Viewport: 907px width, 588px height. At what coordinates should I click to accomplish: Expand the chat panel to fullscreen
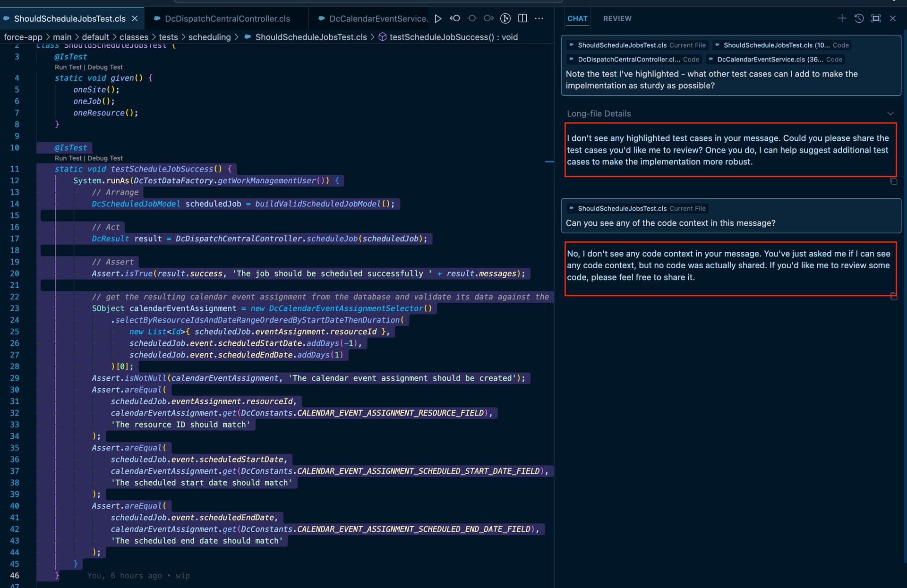pos(876,18)
